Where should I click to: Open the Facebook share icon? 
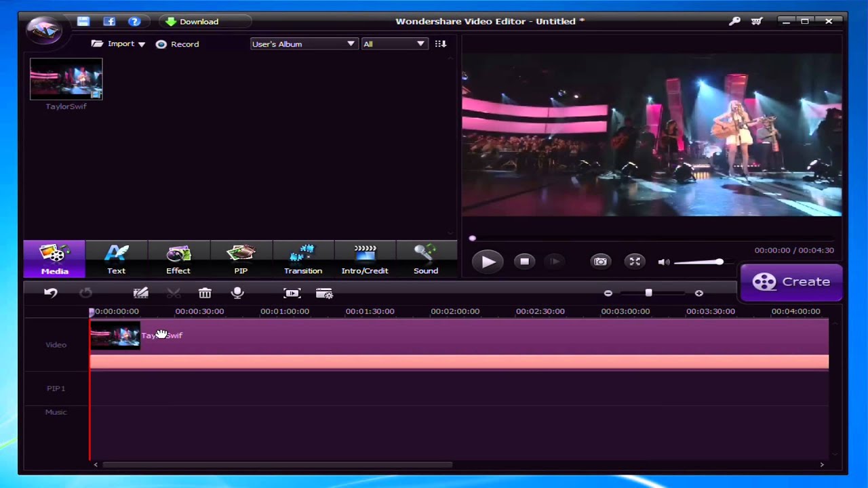click(x=109, y=22)
